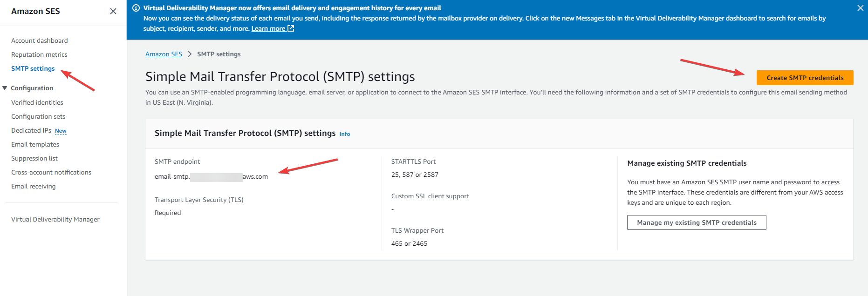The image size is (868, 296).
Task: Click the Create SMTP credentials button
Action: (x=805, y=78)
